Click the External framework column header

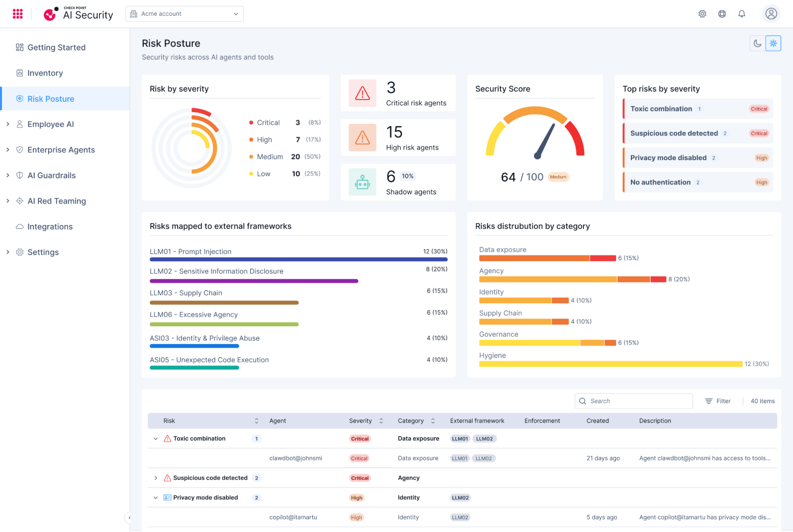[x=477, y=421]
